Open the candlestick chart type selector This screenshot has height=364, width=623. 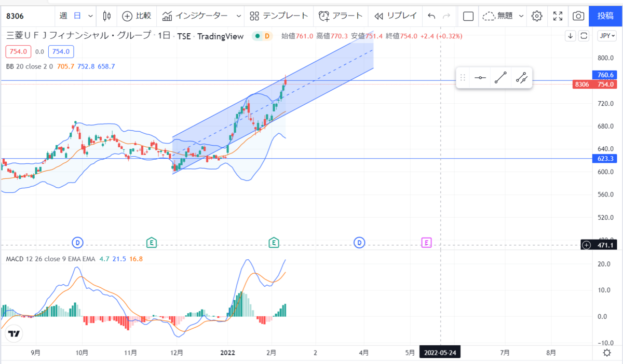[107, 16]
